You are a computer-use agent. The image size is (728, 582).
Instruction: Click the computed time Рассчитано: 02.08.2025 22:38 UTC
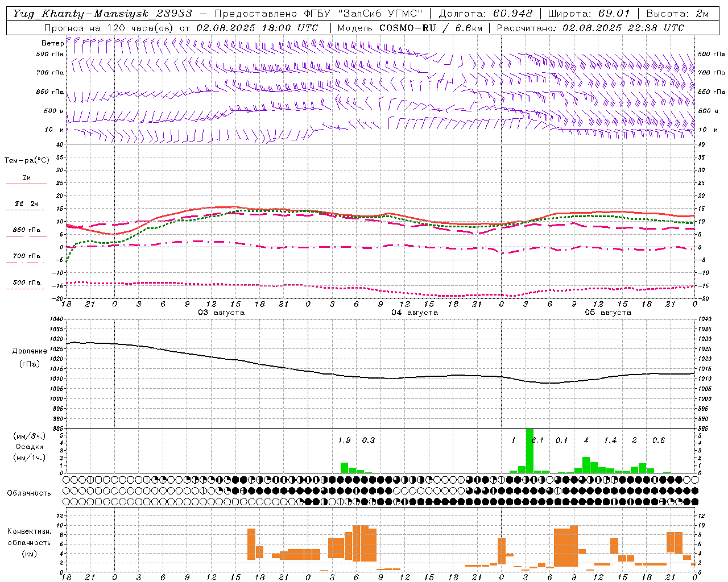(x=590, y=28)
